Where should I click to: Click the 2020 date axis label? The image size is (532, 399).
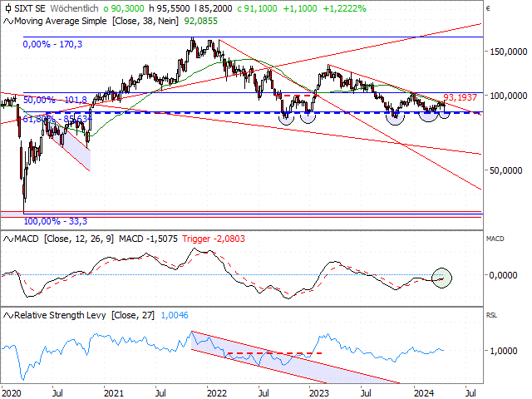pos(11,393)
